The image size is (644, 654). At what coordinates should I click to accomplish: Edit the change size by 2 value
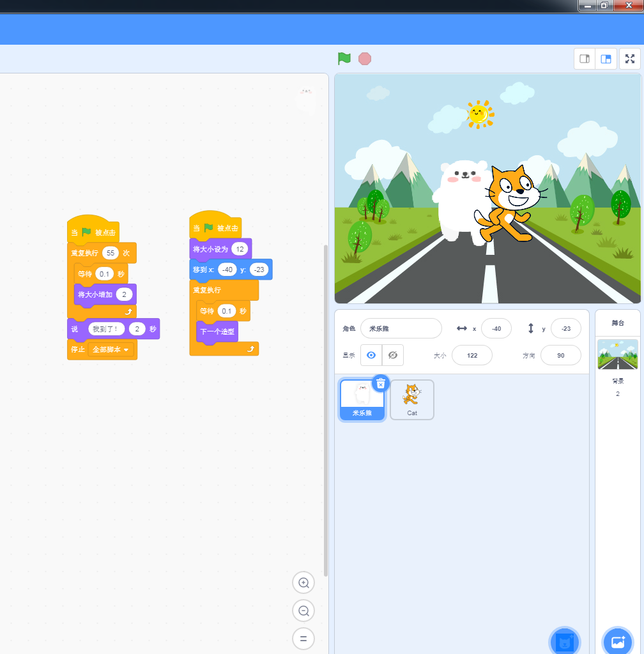click(124, 294)
